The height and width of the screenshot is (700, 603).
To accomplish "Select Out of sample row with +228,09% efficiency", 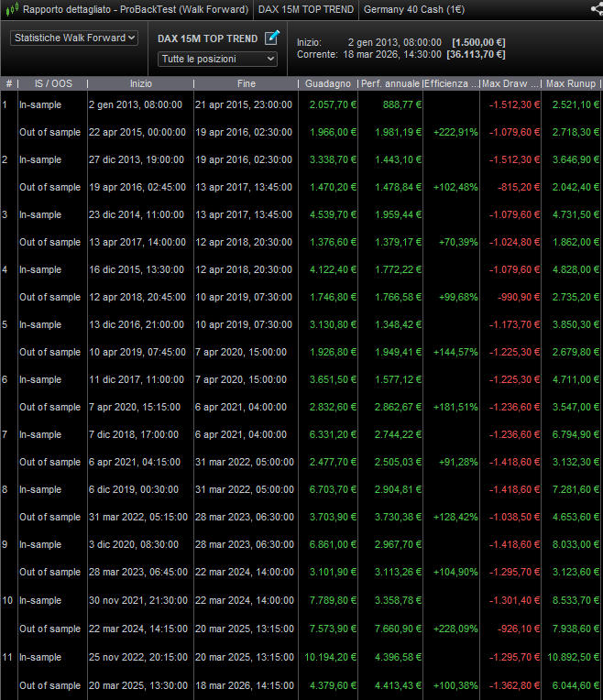I will click(275, 629).
